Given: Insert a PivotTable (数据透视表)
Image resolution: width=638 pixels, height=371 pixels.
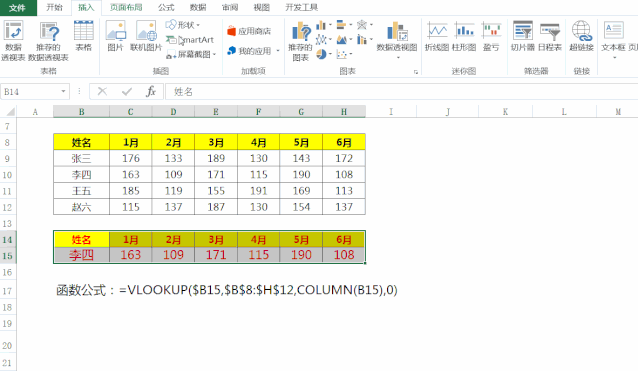Looking at the screenshot, I should pyautogui.click(x=13, y=41).
